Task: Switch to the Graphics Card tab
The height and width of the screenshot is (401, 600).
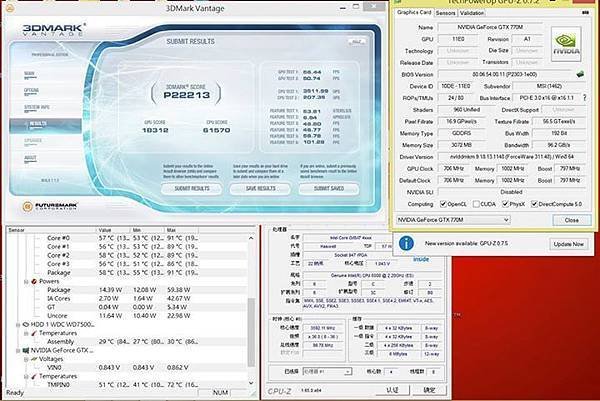Action: pos(414,12)
